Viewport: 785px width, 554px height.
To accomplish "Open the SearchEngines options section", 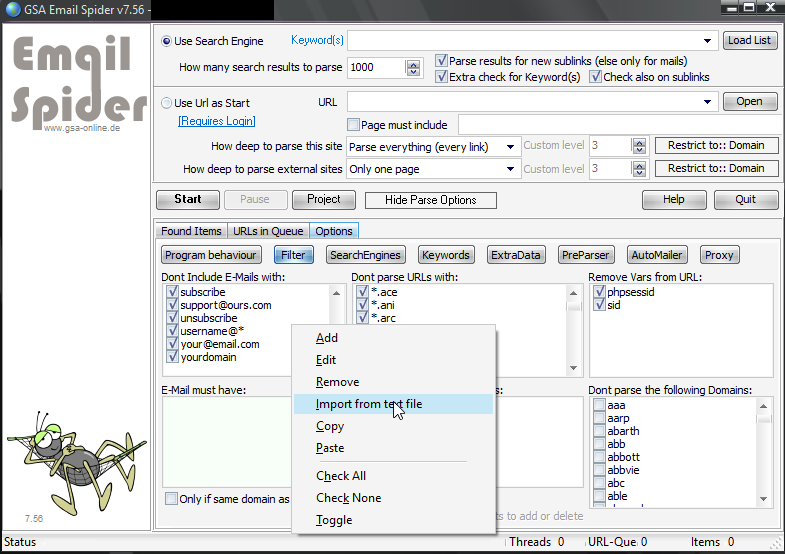I will tap(365, 255).
